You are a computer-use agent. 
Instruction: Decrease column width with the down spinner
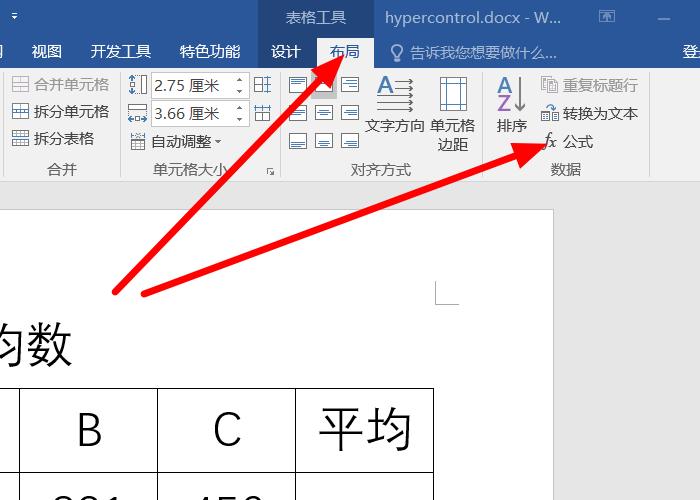pyautogui.click(x=240, y=119)
